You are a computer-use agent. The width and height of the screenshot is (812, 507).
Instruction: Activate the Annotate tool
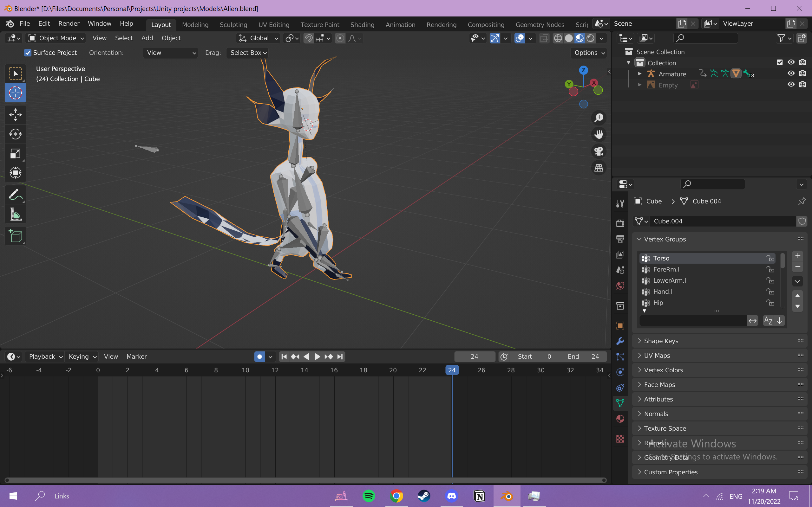pyautogui.click(x=16, y=195)
